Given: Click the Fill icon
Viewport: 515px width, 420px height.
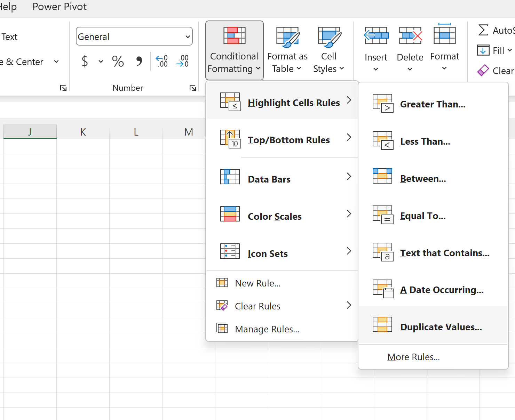Looking at the screenshot, I should point(483,50).
